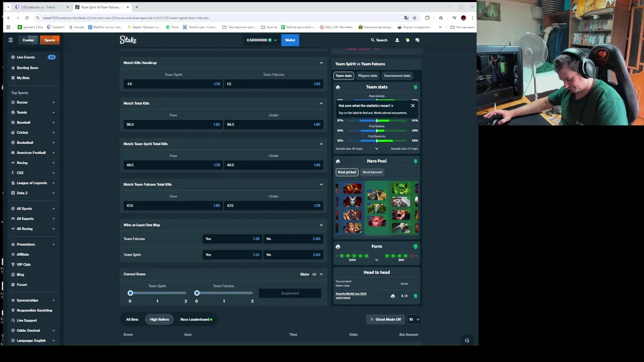The width and height of the screenshot is (644, 362).
Task: Click the Stake logo
Action: (x=128, y=40)
